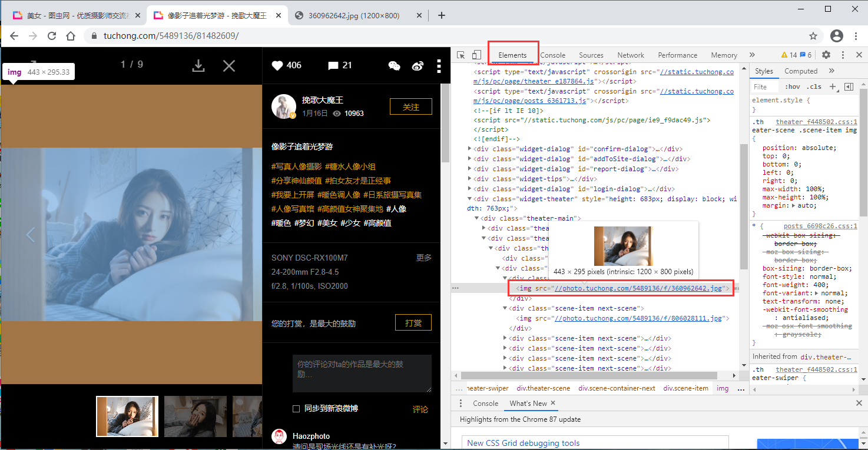The image size is (868, 450).
Task: Open comments via speech bubble icon
Action: pyautogui.click(x=333, y=66)
